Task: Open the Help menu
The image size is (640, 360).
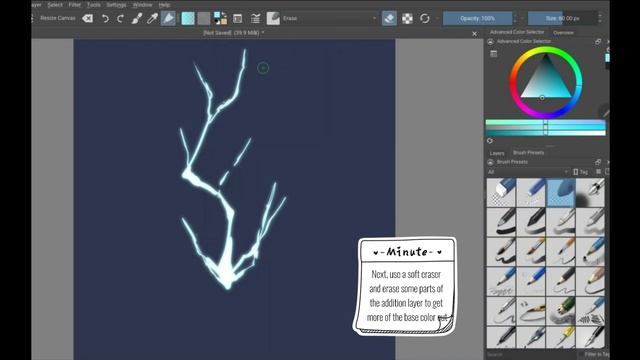Action: click(x=164, y=5)
